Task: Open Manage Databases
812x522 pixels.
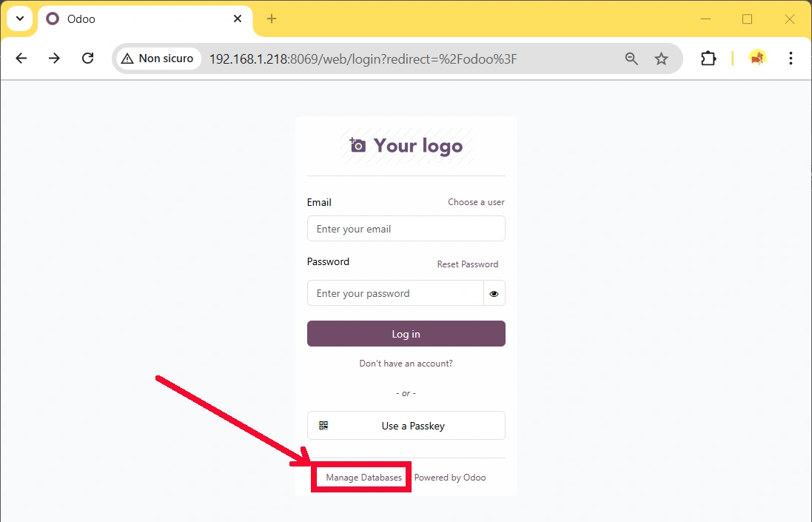Action: click(361, 477)
